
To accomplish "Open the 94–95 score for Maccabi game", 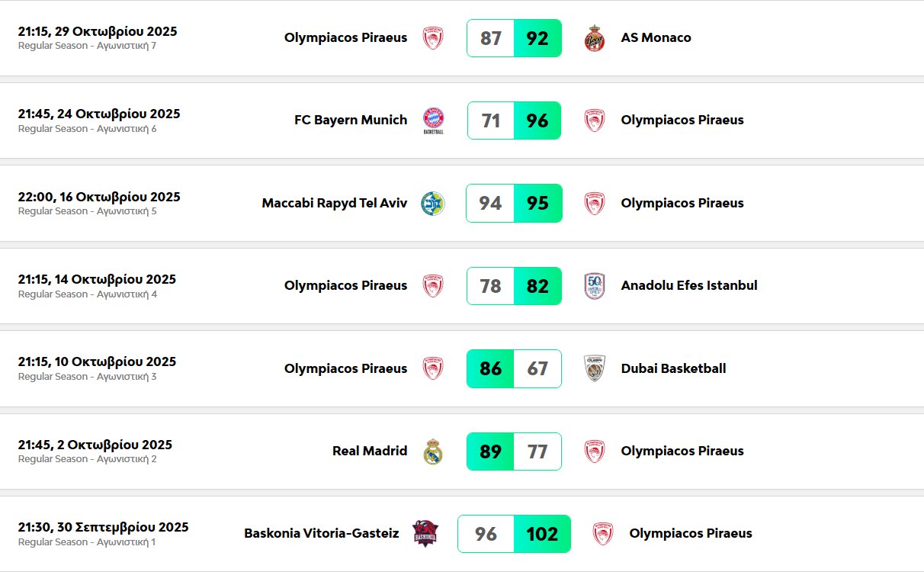I will (x=514, y=204).
